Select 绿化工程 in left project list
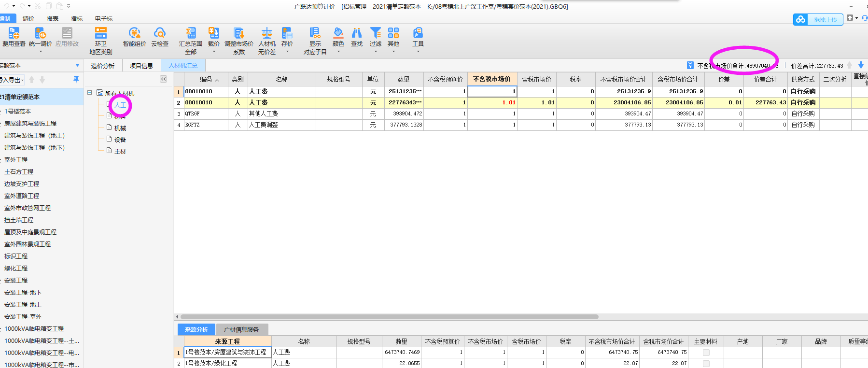This screenshot has width=868, height=368. coord(16,268)
